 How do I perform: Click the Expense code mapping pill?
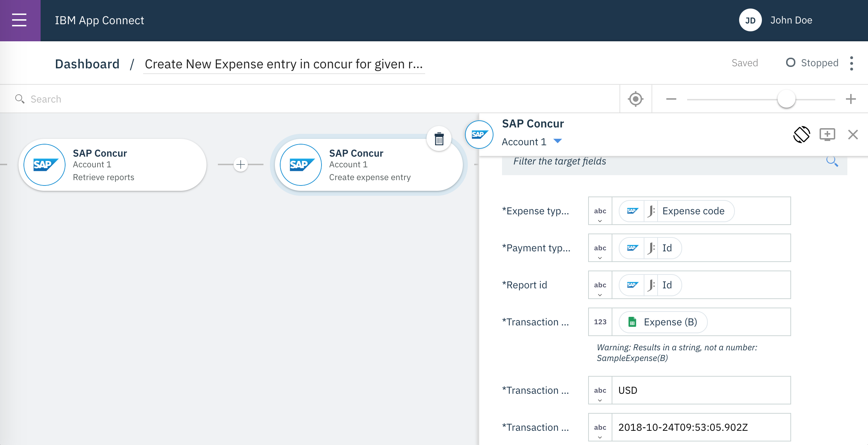pos(676,211)
